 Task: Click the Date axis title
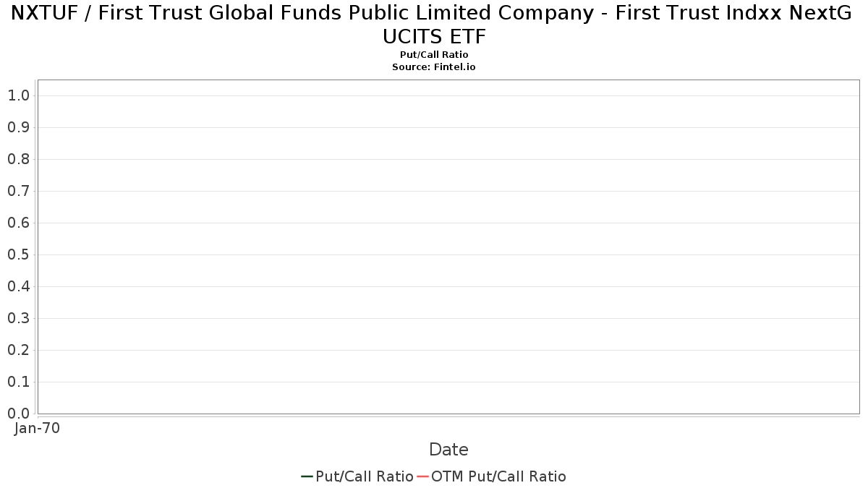(x=448, y=450)
